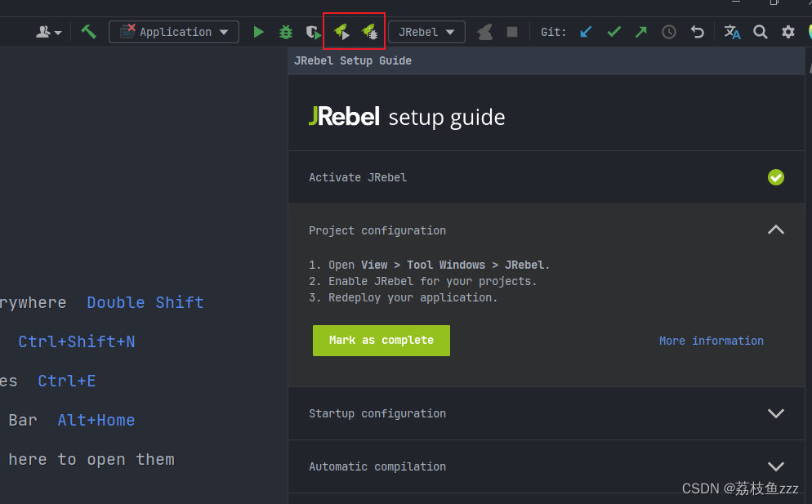Open the user account dropdown icon
Screen dimensions: 812x504
[49, 32]
